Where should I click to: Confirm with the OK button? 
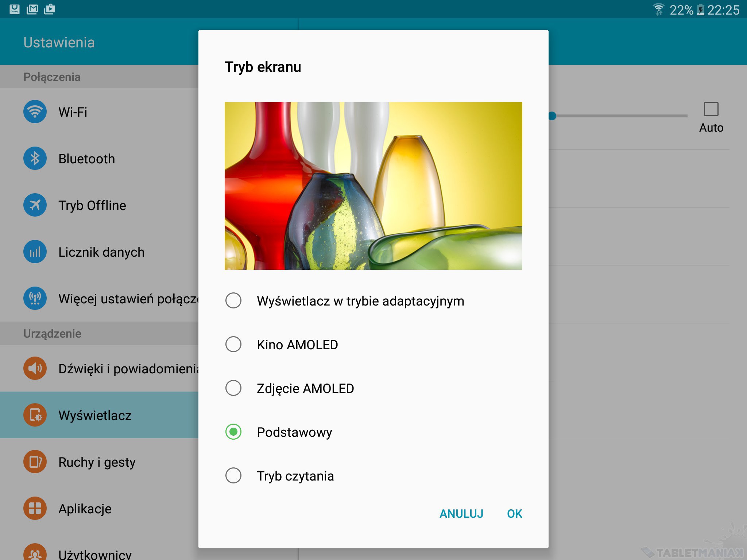514,513
